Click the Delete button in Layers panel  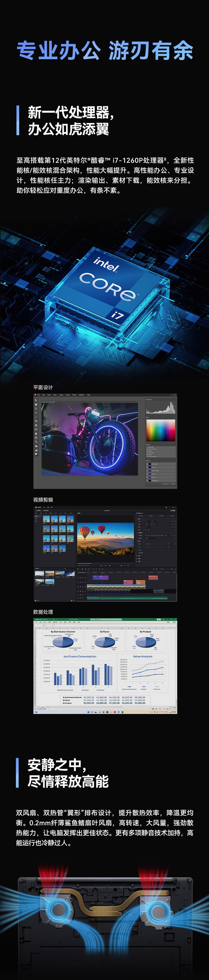coord(173,484)
